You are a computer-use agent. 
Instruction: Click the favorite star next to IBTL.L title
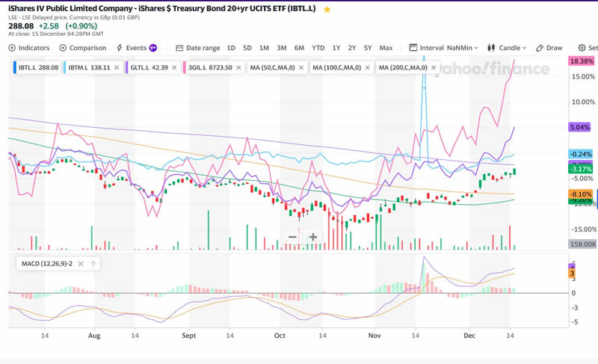coord(327,9)
